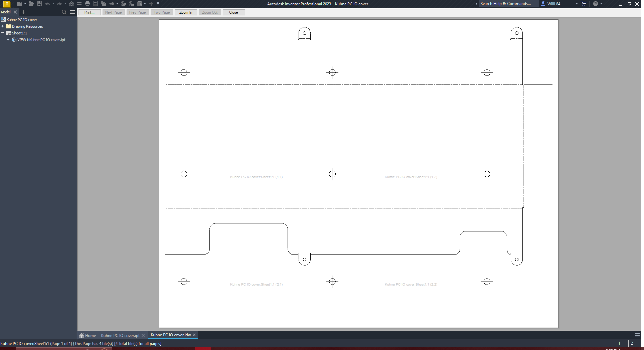
Task: Click the Measure ruler icon
Action: tap(79, 4)
